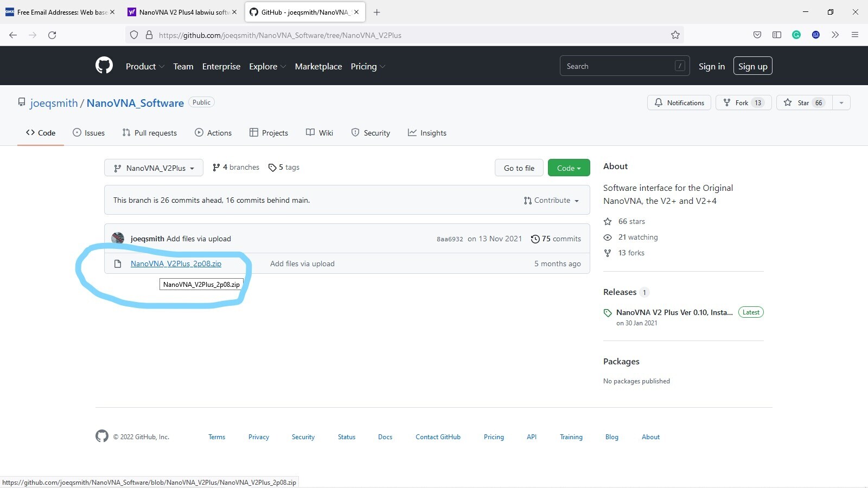Open the Pull requests tab
The width and height of the screenshot is (868, 488).
(x=150, y=133)
